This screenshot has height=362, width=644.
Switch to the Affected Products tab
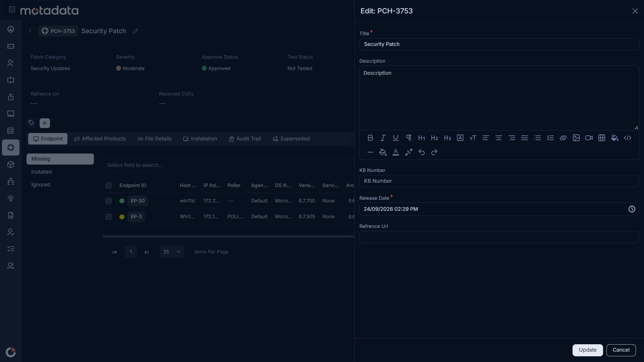click(x=100, y=139)
